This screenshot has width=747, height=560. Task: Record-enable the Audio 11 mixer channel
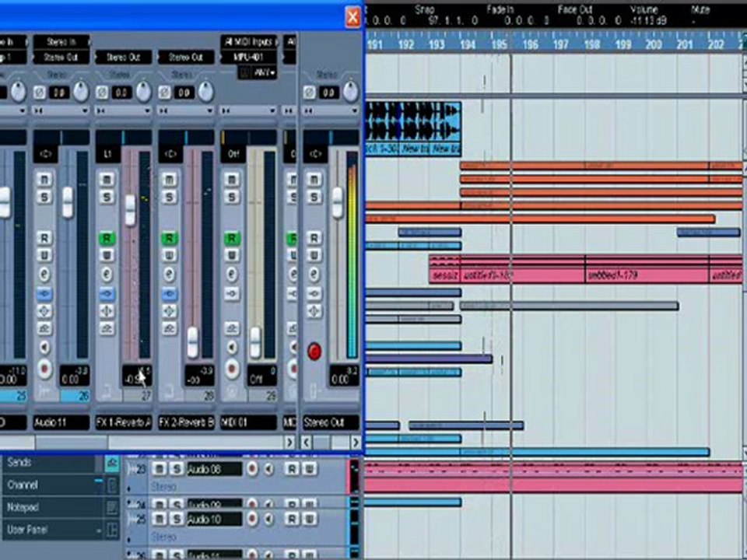(44, 369)
